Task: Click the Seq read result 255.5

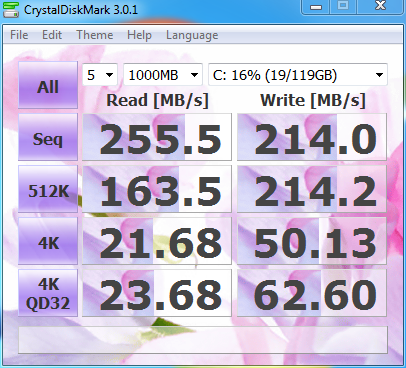Action: click(x=157, y=137)
